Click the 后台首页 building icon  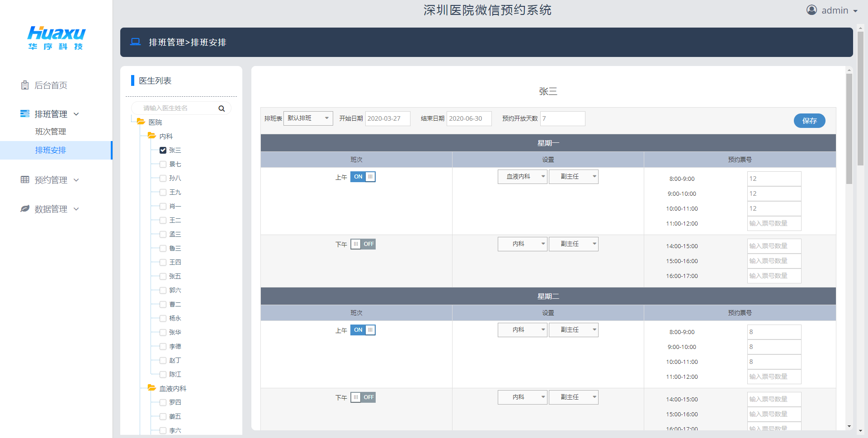coord(25,85)
